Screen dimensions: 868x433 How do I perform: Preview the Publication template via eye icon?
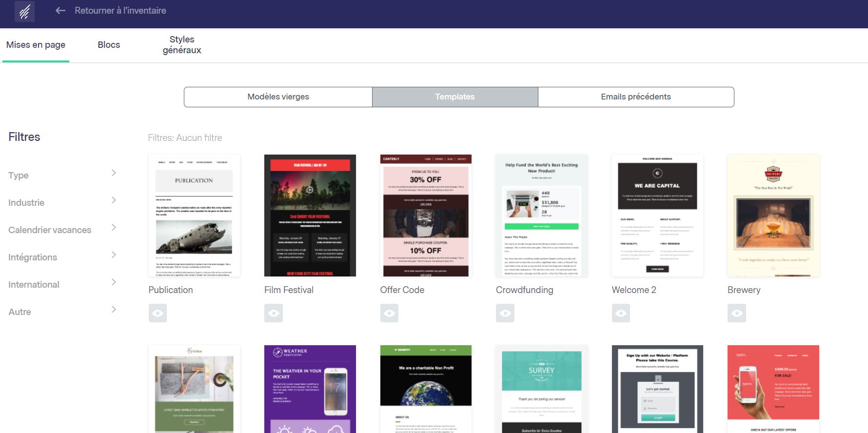pyautogui.click(x=158, y=313)
